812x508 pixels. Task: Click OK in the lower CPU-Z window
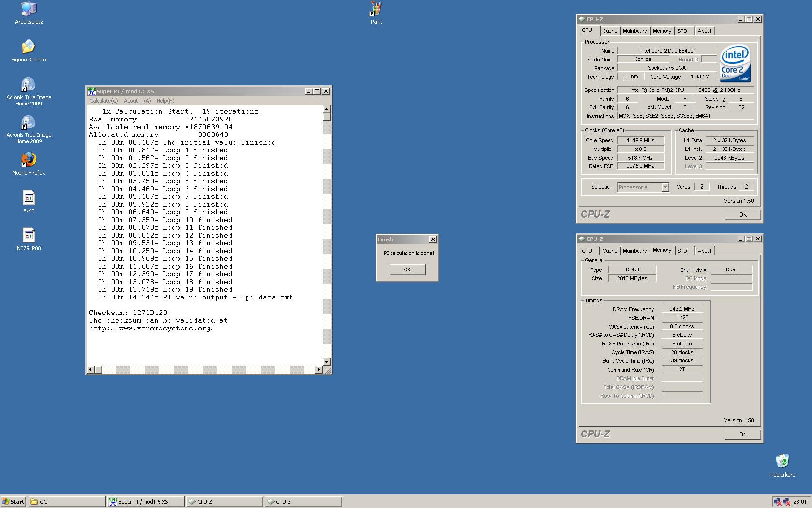[x=743, y=434]
